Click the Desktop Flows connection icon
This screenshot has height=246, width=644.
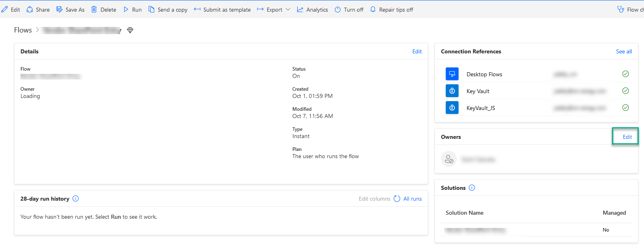point(452,74)
